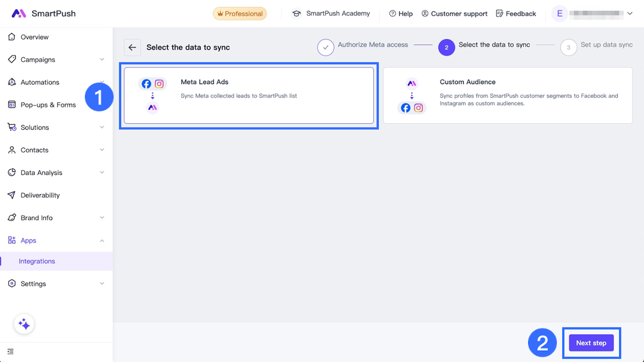
Task: Collapse the Apps section chevron
Action: point(102,241)
